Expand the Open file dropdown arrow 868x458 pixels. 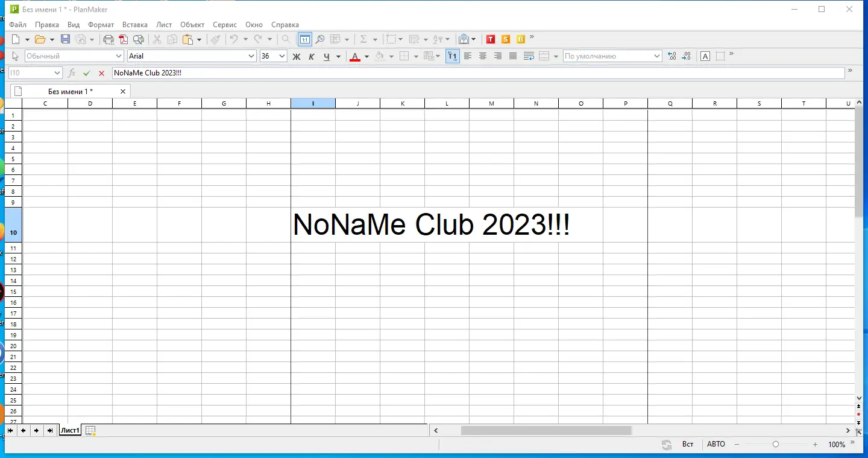(52, 40)
